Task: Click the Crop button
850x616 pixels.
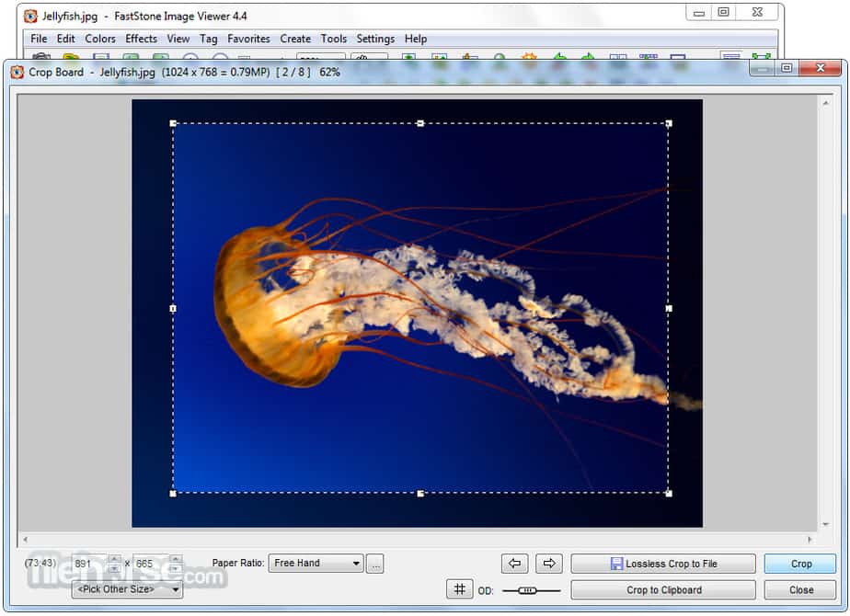Action: [799, 564]
